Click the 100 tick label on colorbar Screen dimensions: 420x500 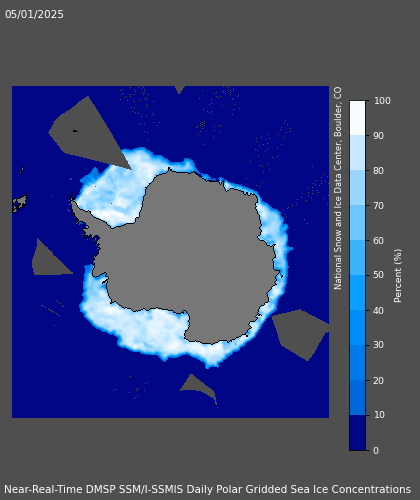(x=382, y=101)
